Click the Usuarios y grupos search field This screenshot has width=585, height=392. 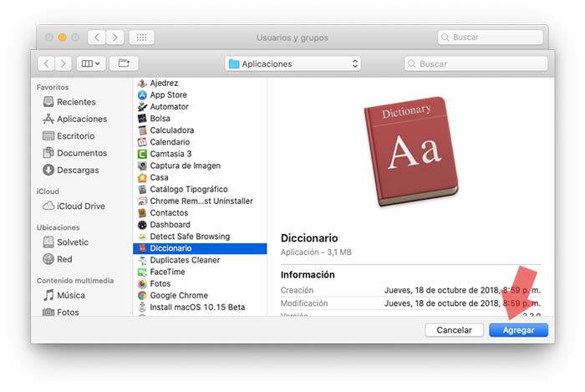[491, 38]
